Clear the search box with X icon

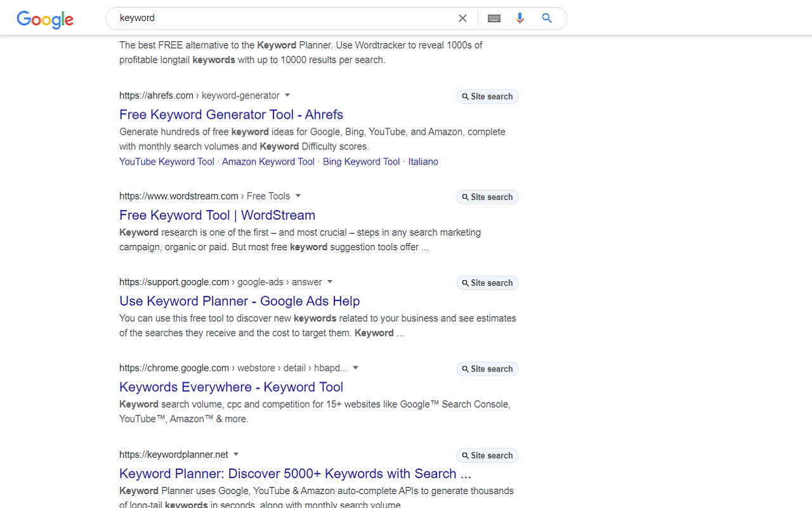[x=462, y=18]
